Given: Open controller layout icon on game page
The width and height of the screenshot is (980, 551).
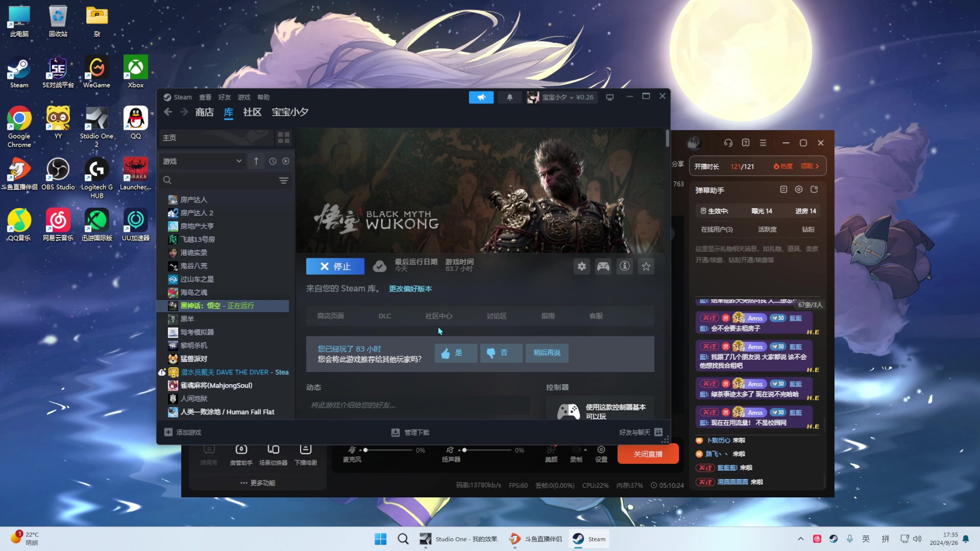Looking at the screenshot, I should 603,266.
